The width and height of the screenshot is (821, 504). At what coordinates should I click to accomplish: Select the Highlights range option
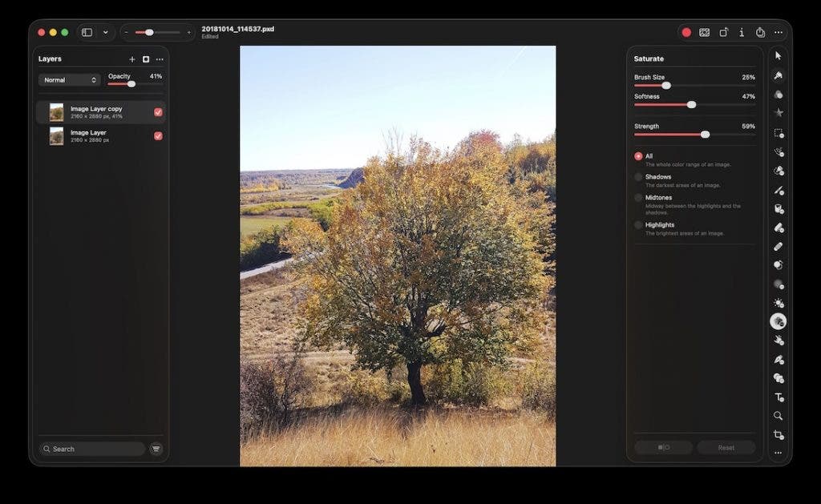click(x=638, y=224)
